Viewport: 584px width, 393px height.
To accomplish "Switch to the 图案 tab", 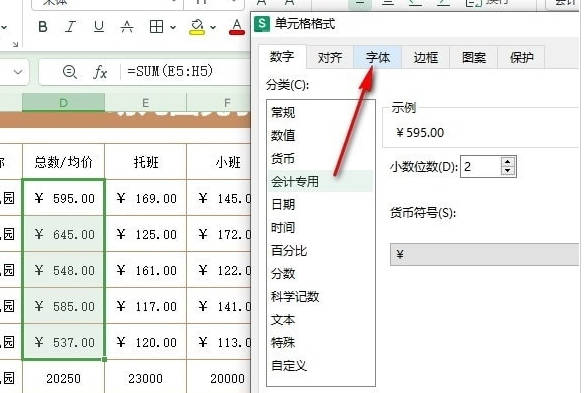I will coord(474,58).
